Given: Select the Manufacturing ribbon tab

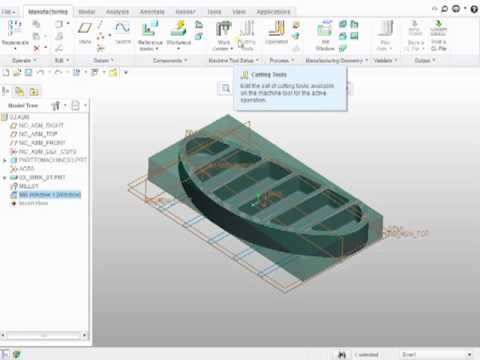Looking at the screenshot, I should coord(48,12).
